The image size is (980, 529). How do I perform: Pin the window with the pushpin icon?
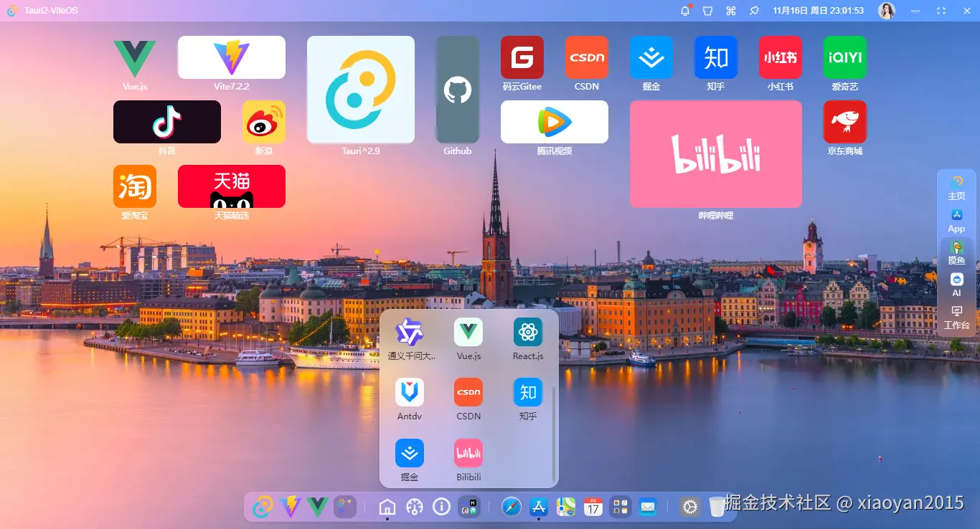click(754, 11)
